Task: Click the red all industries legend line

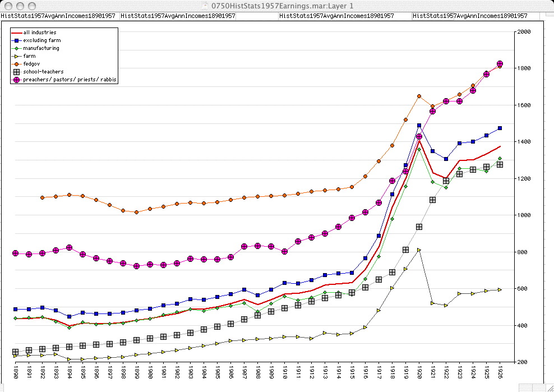Action: (17, 33)
